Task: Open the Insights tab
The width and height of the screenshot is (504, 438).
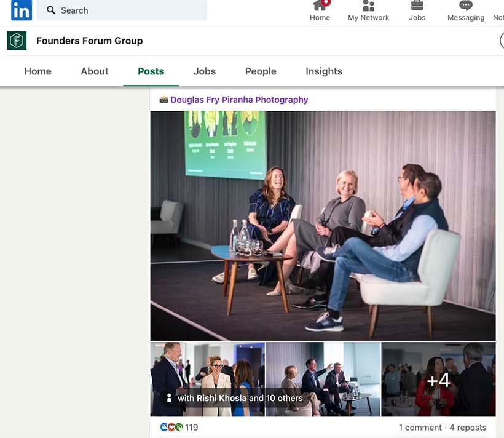Action: pos(324,71)
